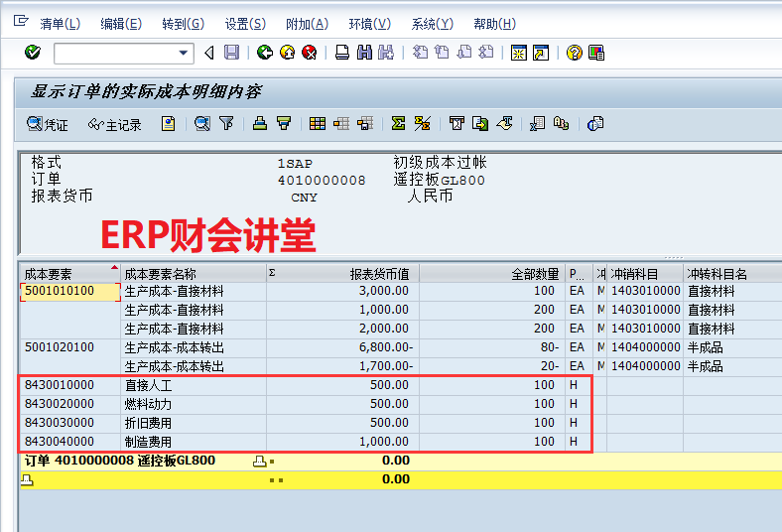Expand the grand total row icon

coord(27,479)
